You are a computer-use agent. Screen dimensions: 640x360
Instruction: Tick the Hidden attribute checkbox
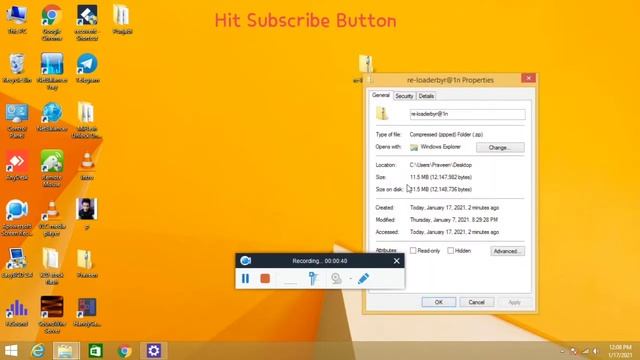(451, 251)
